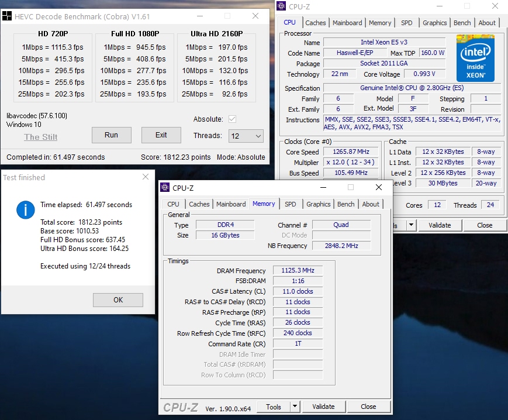Confirm Test finished dialog with OK
The height and width of the screenshot is (420, 508).
(118, 300)
